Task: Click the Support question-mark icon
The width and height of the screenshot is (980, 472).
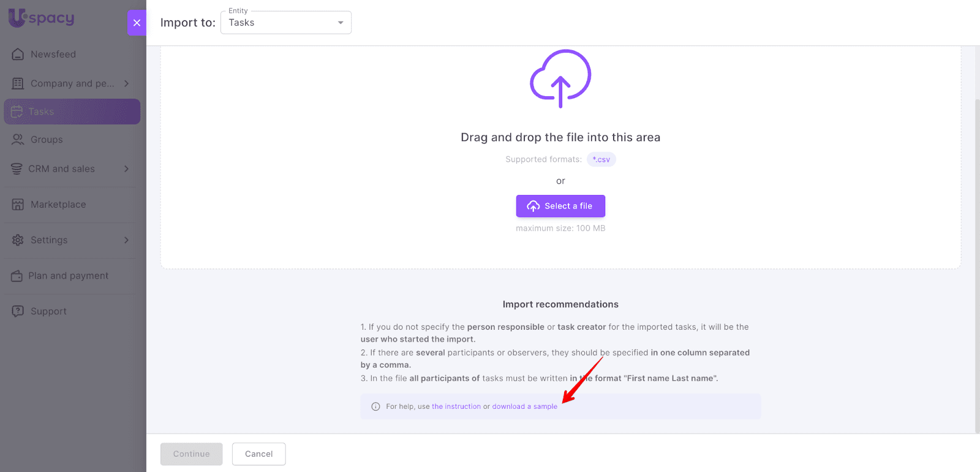Action: coord(18,311)
